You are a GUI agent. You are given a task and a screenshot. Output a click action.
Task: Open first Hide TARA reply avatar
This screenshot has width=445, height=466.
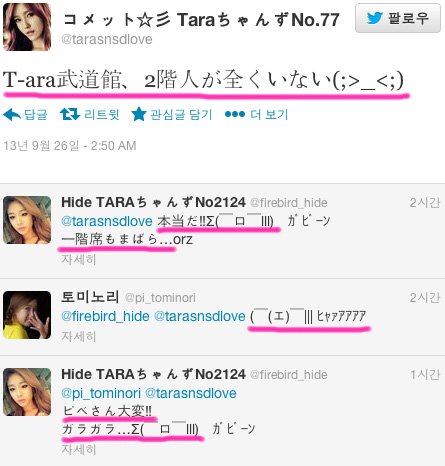pyautogui.click(x=27, y=220)
